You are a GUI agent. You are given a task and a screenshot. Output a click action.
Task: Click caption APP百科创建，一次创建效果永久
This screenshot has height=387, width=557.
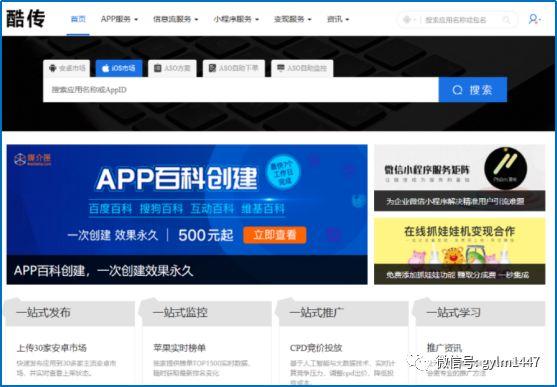point(103,271)
